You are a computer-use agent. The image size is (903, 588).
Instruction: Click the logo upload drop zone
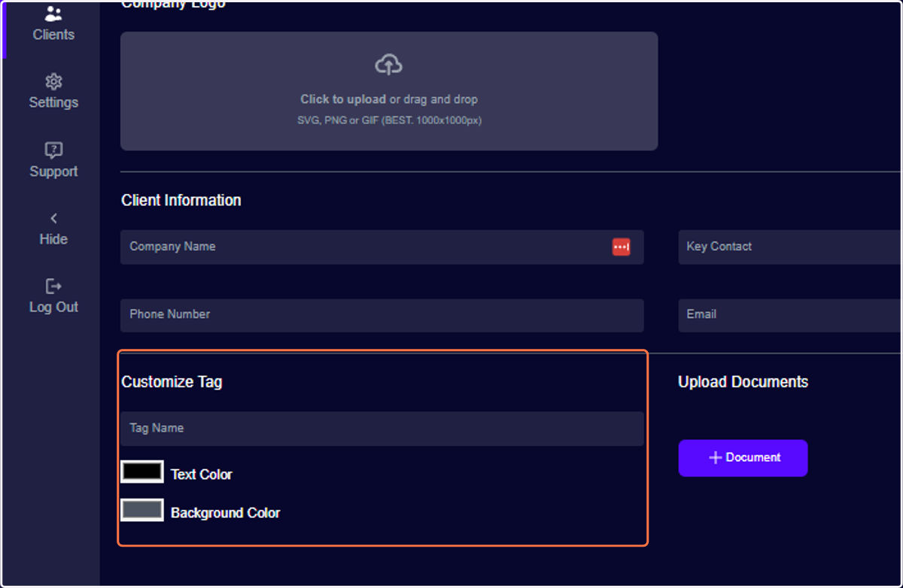point(389,91)
